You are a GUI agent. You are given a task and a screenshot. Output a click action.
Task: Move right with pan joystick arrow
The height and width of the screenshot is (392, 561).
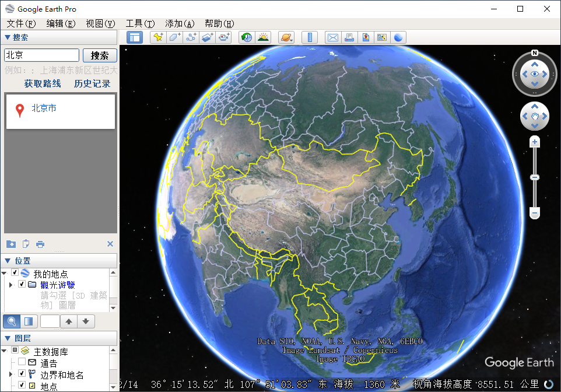point(545,116)
